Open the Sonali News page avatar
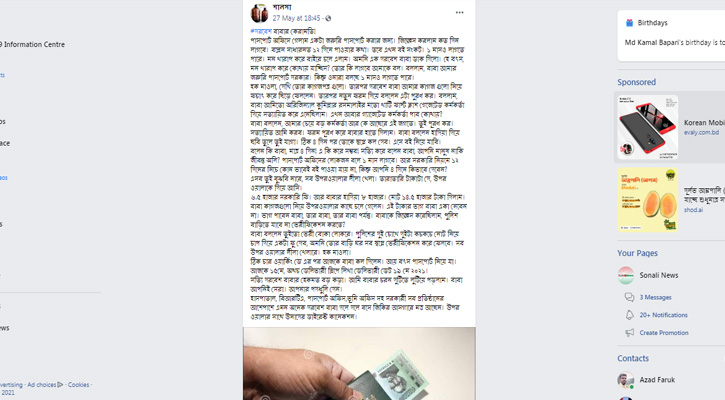Image resolution: width=725 pixels, height=400 pixels. coord(626,275)
